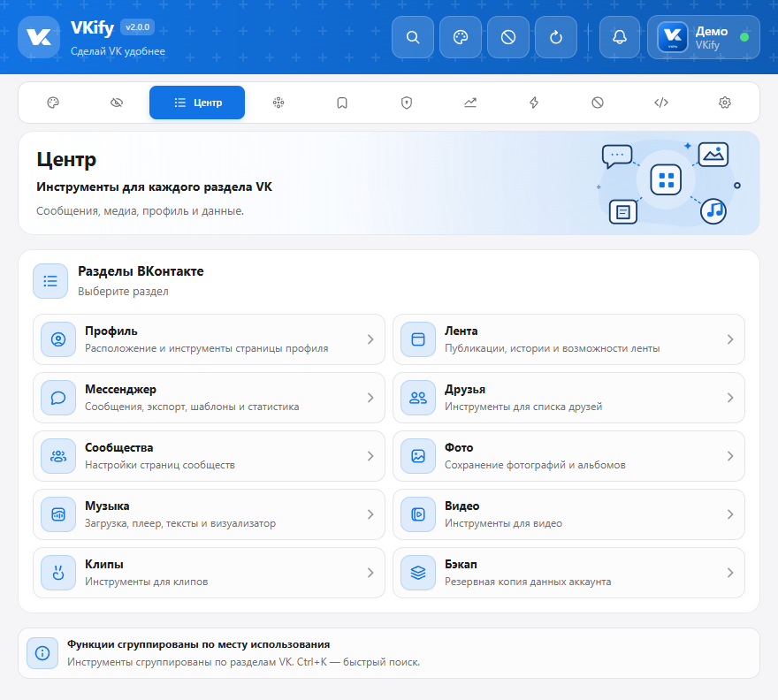Open the Лента section title
Image resolution: width=778 pixels, height=700 pixels.
tap(461, 331)
